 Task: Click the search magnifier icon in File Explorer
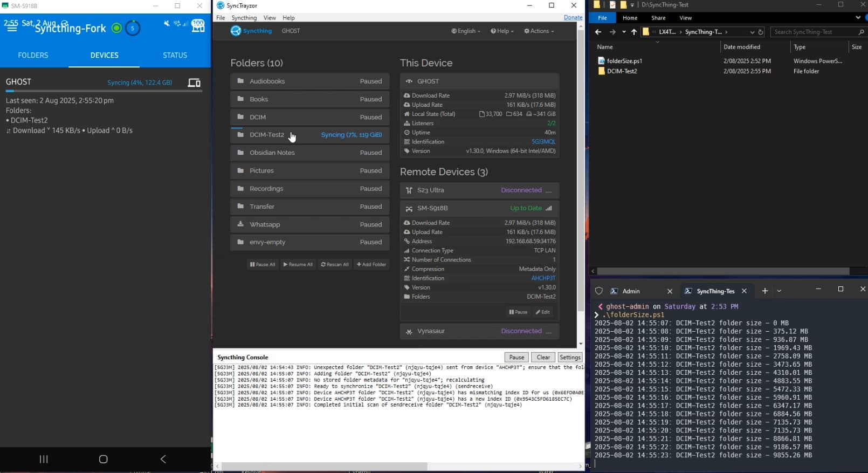click(x=861, y=32)
